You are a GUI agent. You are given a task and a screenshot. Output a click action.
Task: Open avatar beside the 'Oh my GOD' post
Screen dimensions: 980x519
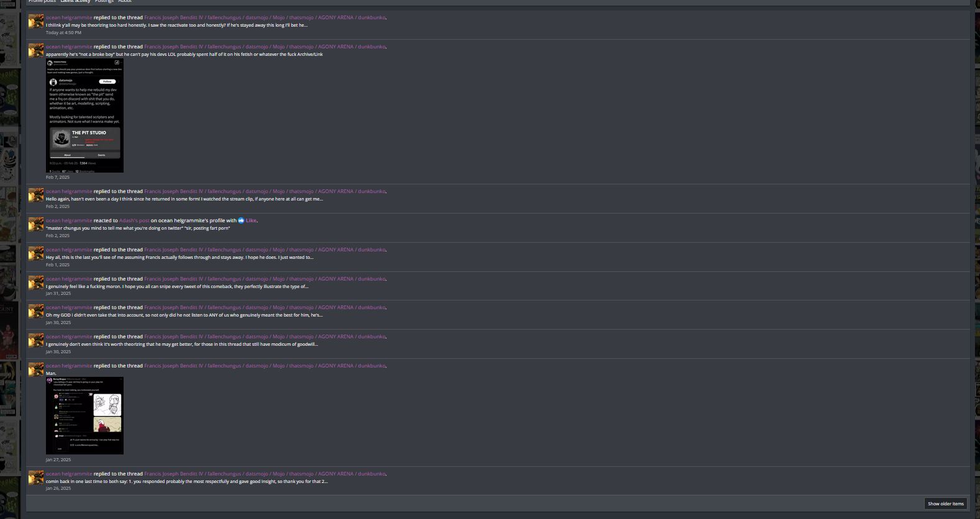coord(36,311)
